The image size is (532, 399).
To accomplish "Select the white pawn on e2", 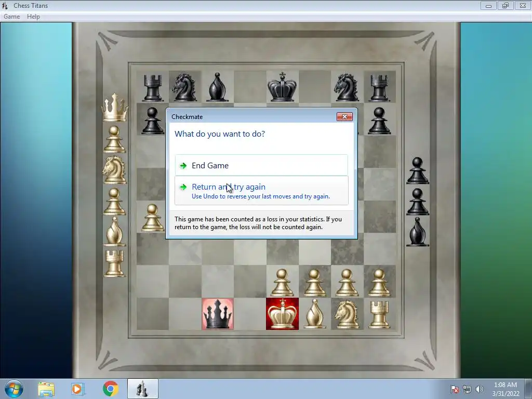I will 282,283.
